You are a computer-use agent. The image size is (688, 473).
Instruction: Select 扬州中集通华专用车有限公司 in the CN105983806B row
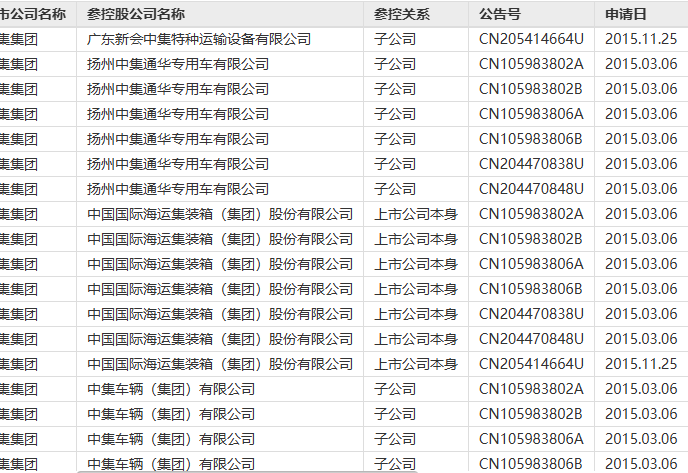(x=178, y=139)
